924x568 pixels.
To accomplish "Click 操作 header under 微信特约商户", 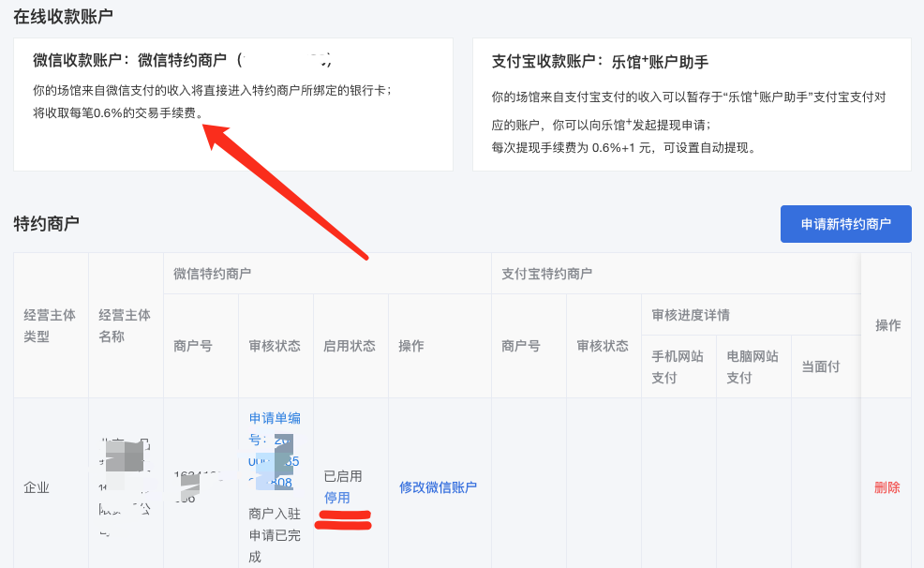I will (411, 346).
